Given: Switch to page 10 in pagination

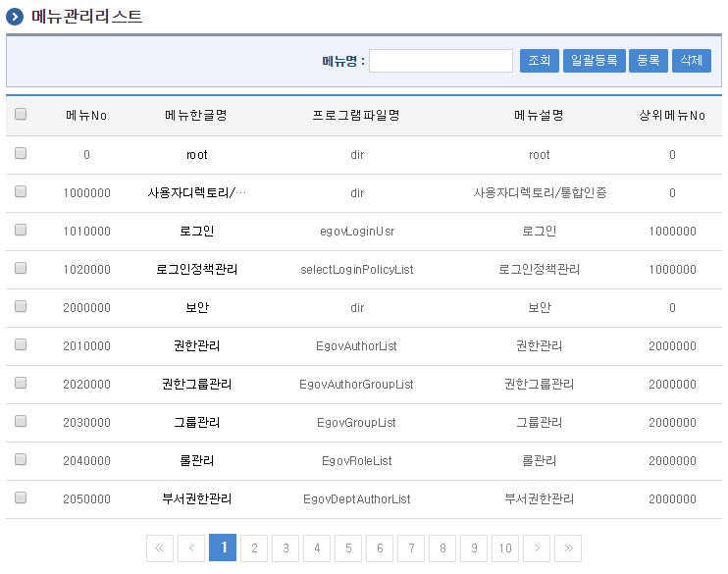Looking at the screenshot, I should (x=505, y=548).
